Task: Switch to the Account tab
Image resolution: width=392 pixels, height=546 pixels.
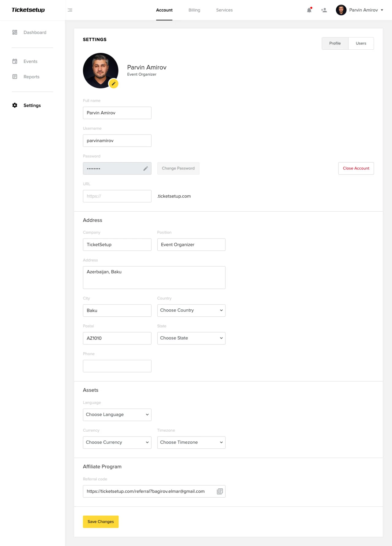Action: [164, 10]
